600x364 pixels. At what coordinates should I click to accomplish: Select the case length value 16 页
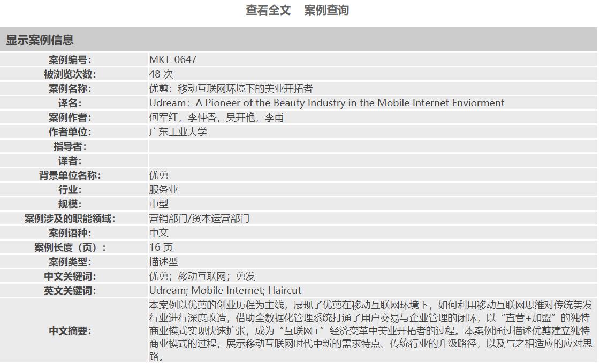161,247
